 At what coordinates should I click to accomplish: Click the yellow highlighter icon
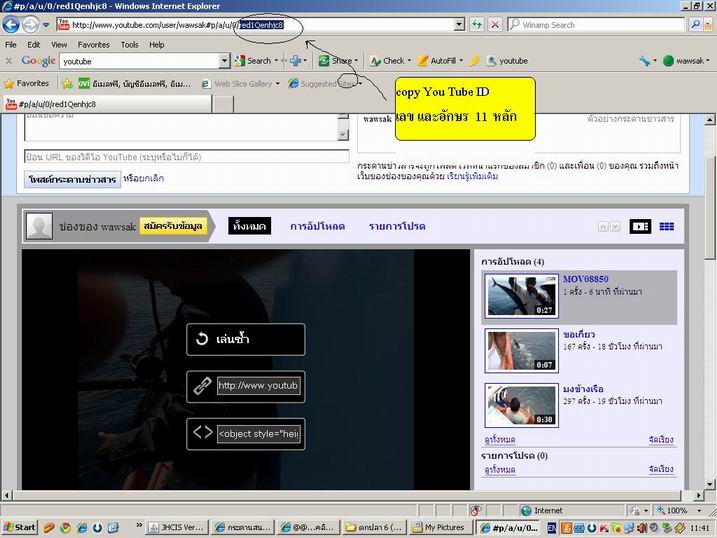coord(475,61)
